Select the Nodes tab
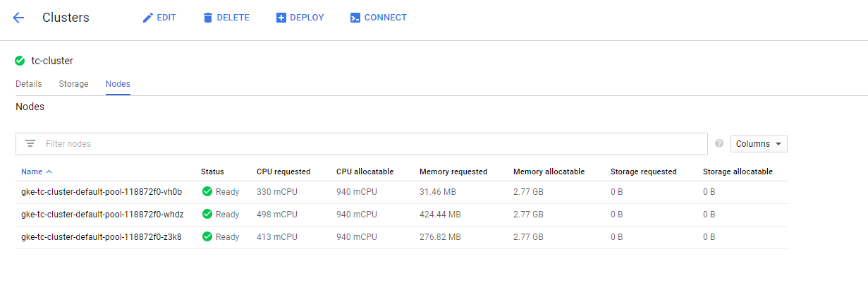Screen dimensions: 868x295 pos(118,84)
